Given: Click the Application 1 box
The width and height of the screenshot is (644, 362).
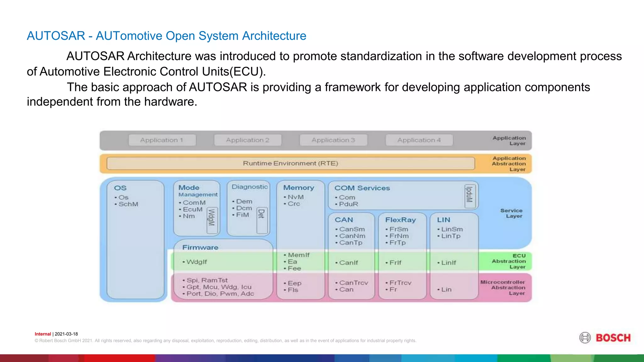Looking at the screenshot, I should point(162,140).
